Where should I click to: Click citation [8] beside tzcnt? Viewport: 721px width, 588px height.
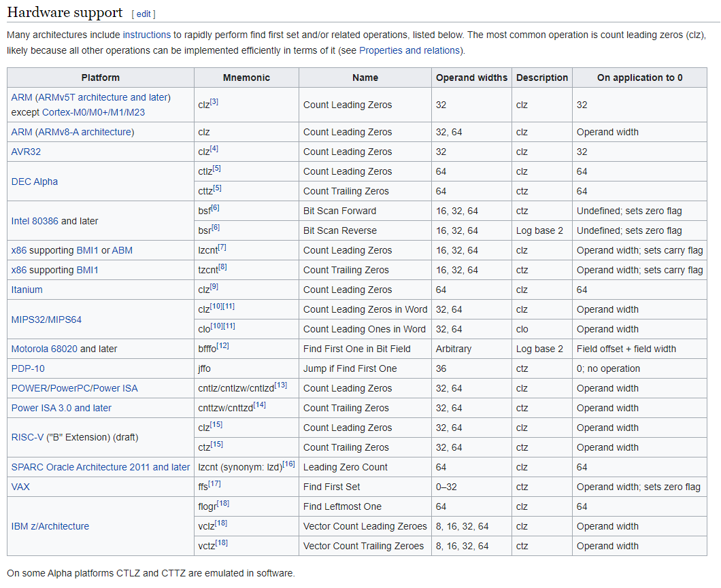[x=222, y=268]
